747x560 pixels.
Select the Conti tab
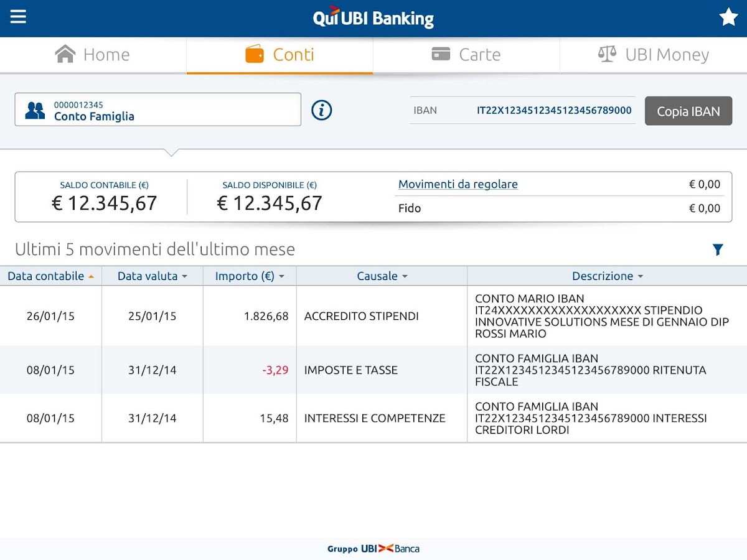pos(280,55)
